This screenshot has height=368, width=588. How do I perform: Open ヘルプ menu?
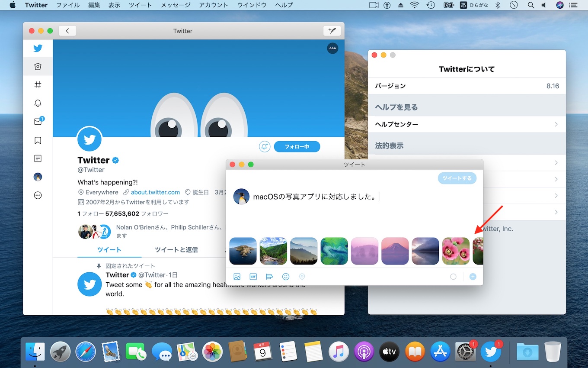point(284,5)
